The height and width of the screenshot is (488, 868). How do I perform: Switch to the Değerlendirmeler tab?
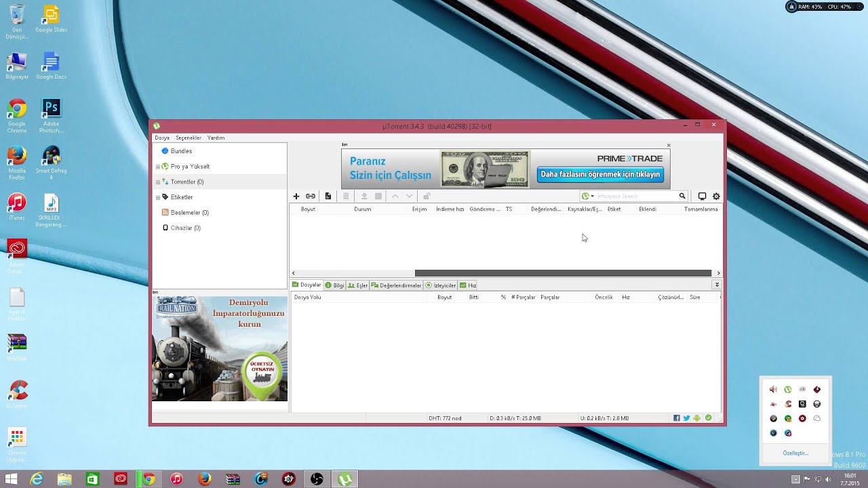point(397,285)
